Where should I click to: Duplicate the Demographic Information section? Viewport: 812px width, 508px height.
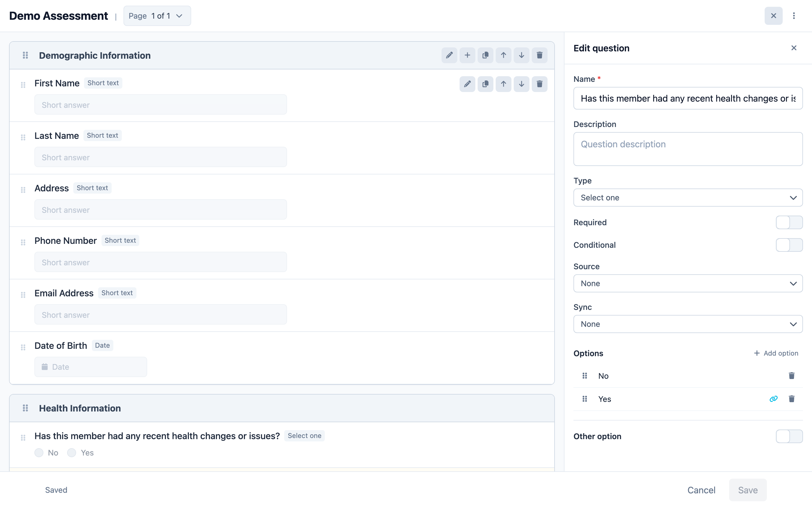[485, 55]
